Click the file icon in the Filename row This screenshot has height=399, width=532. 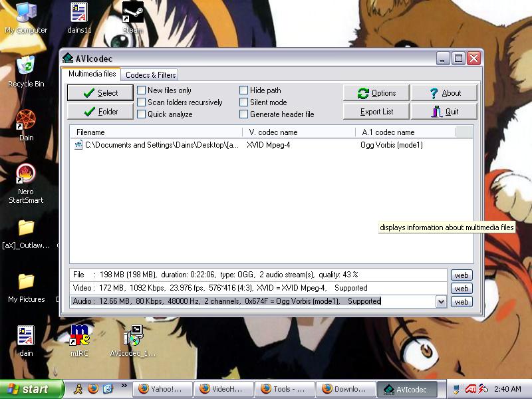coord(78,145)
